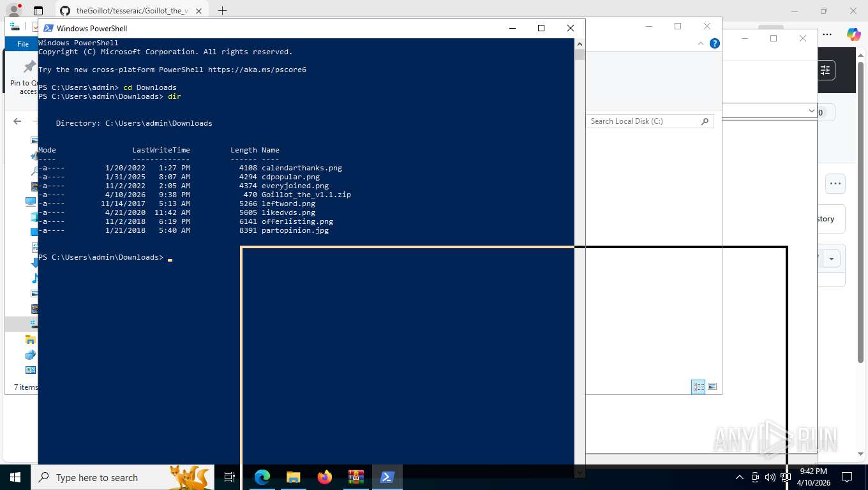Click calendarthanks.png in the directory listing
Viewport: 868px width, 490px height.
coord(302,168)
